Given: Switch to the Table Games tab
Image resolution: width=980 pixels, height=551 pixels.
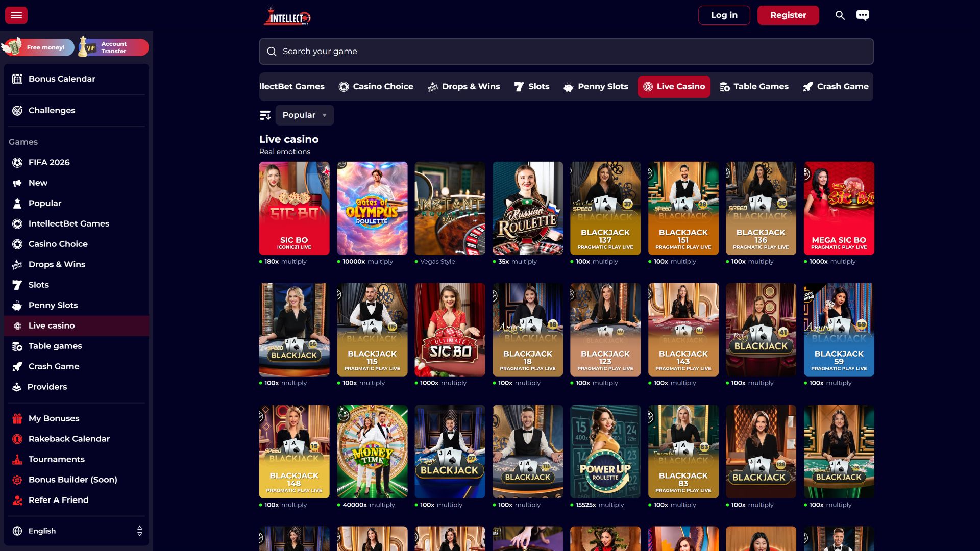Looking at the screenshot, I should (x=754, y=87).
